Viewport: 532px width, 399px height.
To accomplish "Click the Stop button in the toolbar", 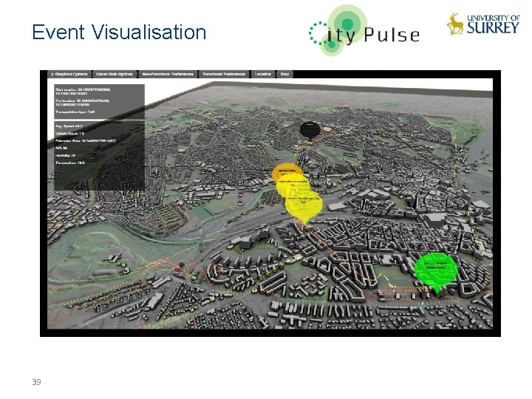I will click(284, 75).
